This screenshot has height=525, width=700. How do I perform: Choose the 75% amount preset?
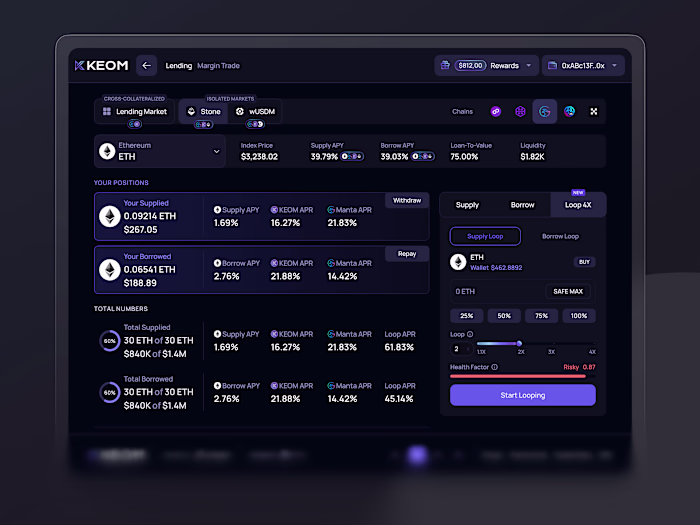tap(542, 316)
